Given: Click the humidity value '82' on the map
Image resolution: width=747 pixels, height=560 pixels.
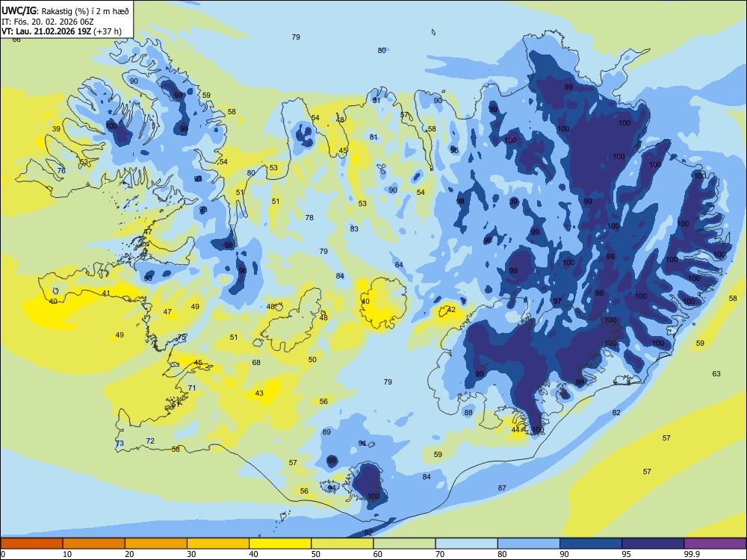Looking at the screenshot, I should point(616,412).
